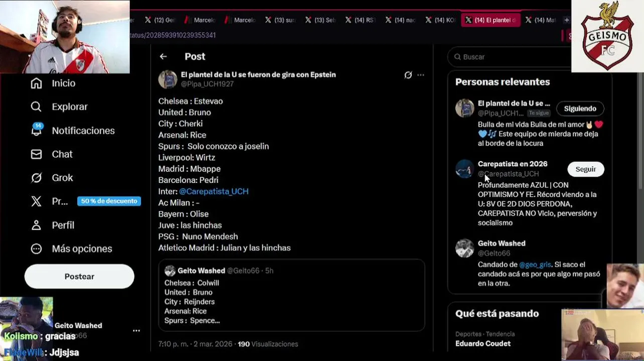Open Premium X icon in sidebar

36,201
